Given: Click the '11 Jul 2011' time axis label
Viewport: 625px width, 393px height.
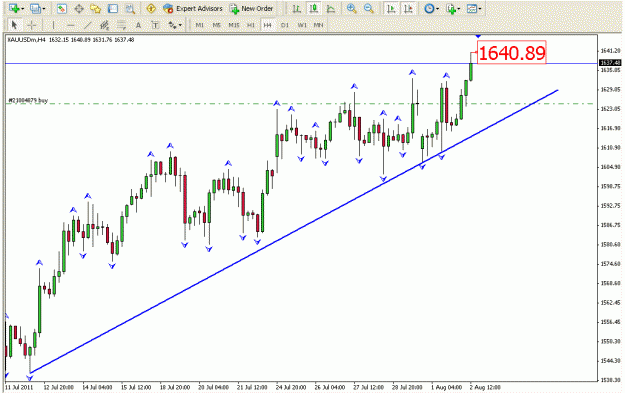Looking at the screenshot, I should (19, 387).
